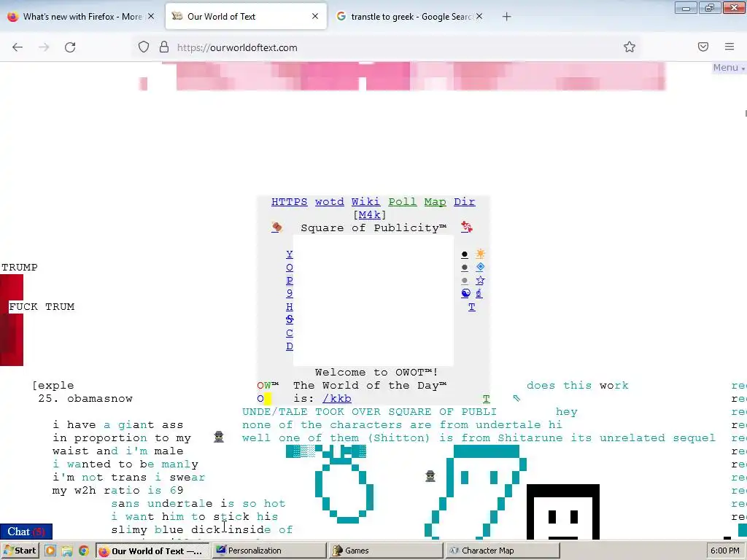The width and height of the screenshot is (747, 560).
Task: Expand the Menu dropdown at top right
Action: point(729,68)
